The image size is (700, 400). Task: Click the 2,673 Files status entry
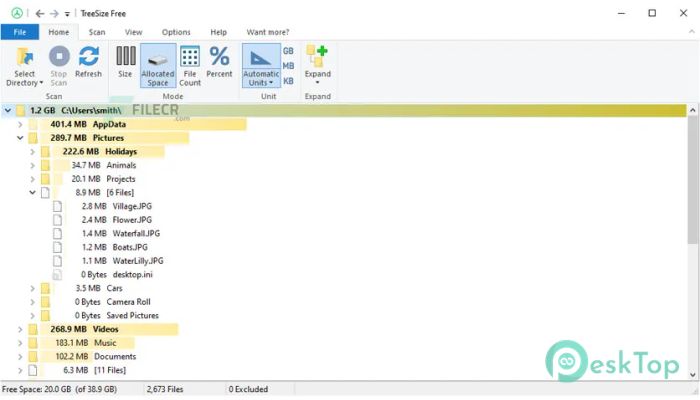pyautogui.click(x=165, y=389)
